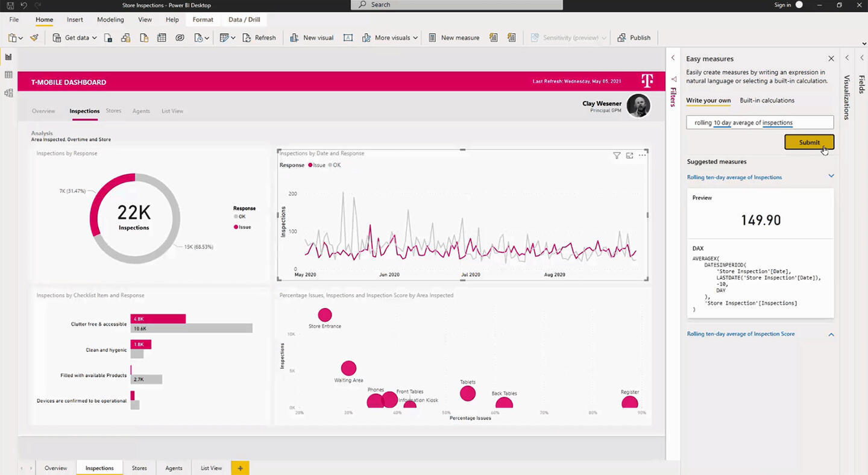Switch to the View ribbon tab
Screen dimensions: 868x475
pos(145,19)
